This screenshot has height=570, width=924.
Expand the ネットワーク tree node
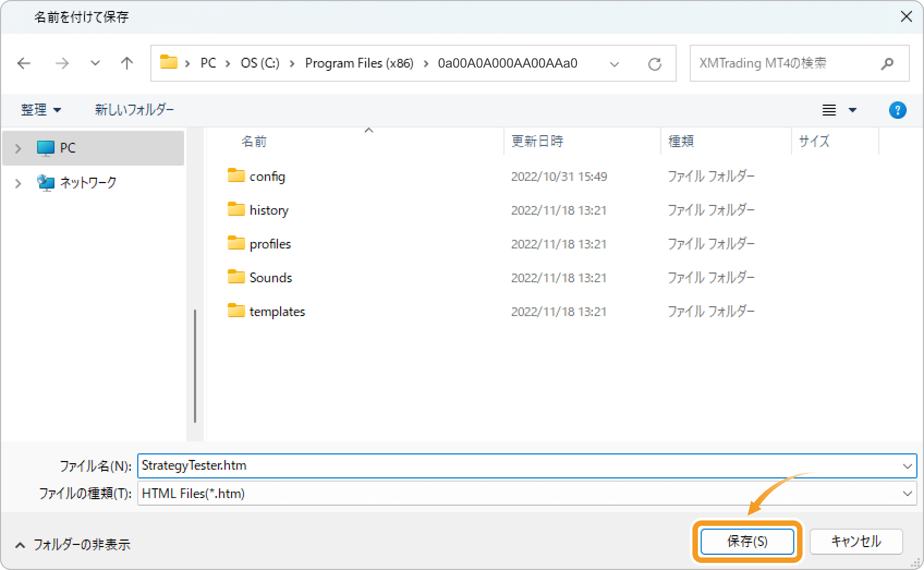(18, 183)
